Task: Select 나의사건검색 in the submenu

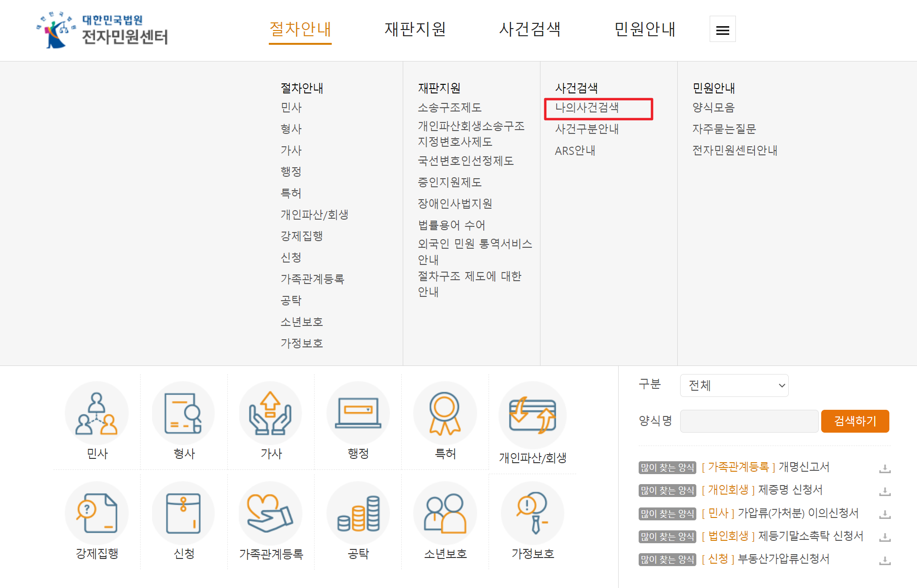Action: (x=587, y=108)
